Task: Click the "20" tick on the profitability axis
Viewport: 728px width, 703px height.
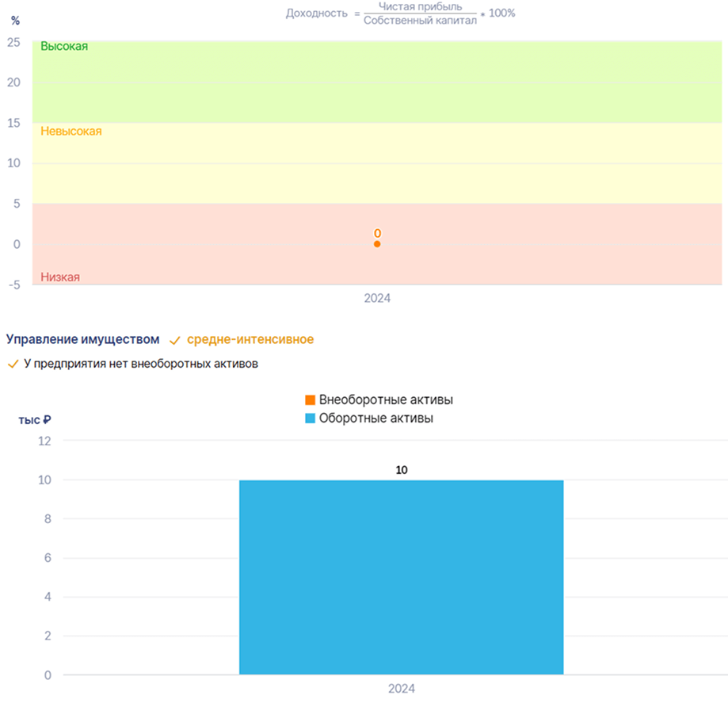Action: click(13, 82)
